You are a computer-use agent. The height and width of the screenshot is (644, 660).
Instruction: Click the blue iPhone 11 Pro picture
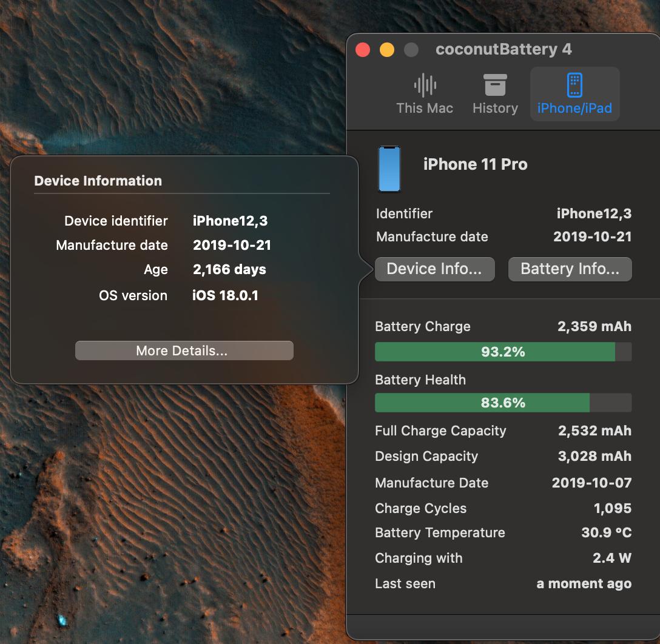tap(389, 169)
